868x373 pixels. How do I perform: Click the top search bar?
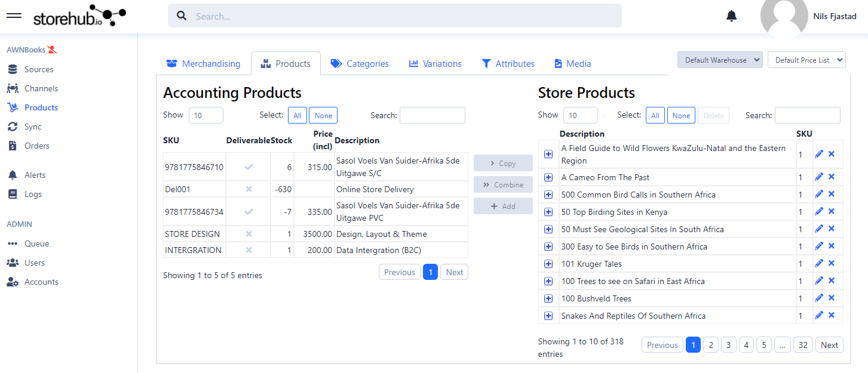(394, 16)
